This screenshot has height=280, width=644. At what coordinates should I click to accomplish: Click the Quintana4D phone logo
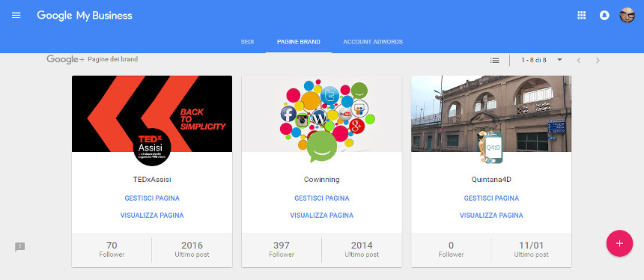[490, 147]
